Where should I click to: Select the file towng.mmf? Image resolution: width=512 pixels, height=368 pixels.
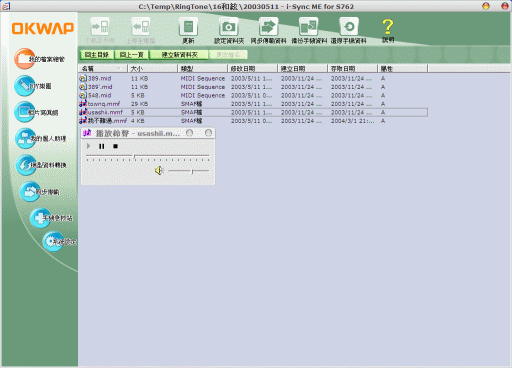click(103, 104)
